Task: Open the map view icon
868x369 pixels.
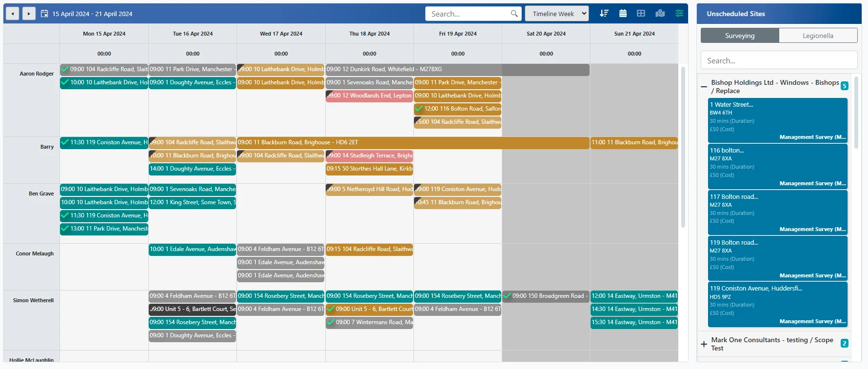Action: click(x=660, y=14)
